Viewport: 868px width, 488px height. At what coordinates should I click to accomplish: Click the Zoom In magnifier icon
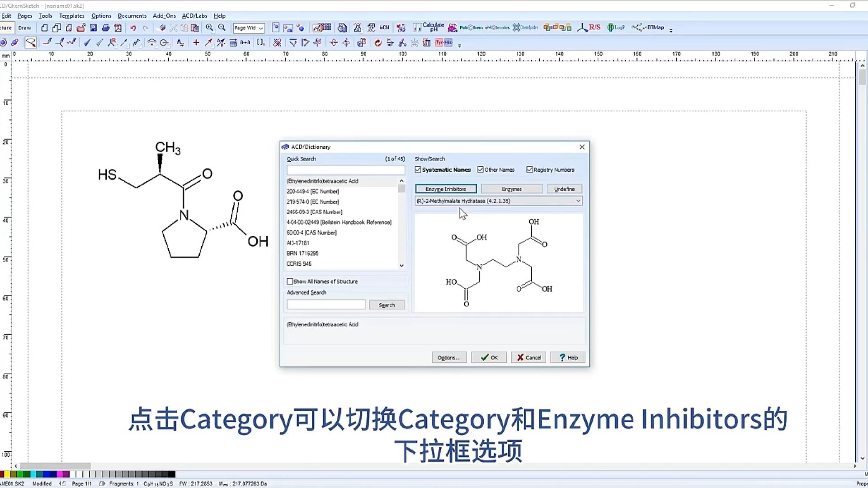point(209,28)
